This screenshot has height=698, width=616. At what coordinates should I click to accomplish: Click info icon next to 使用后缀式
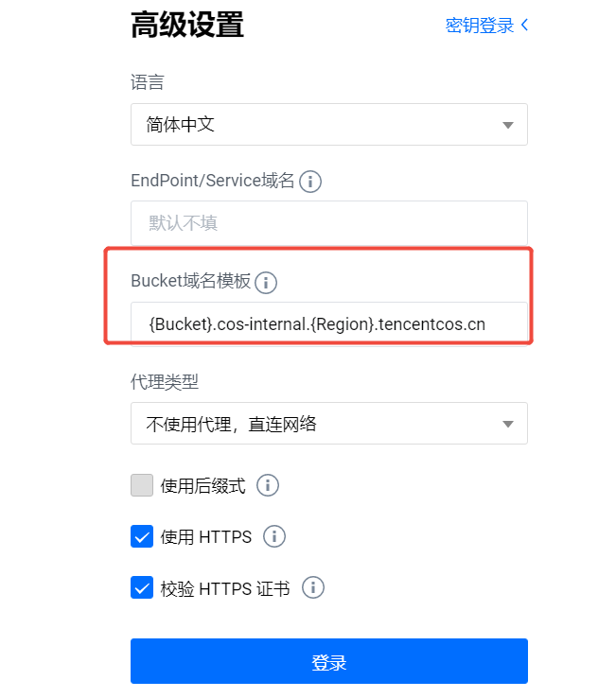click(268, 485)
